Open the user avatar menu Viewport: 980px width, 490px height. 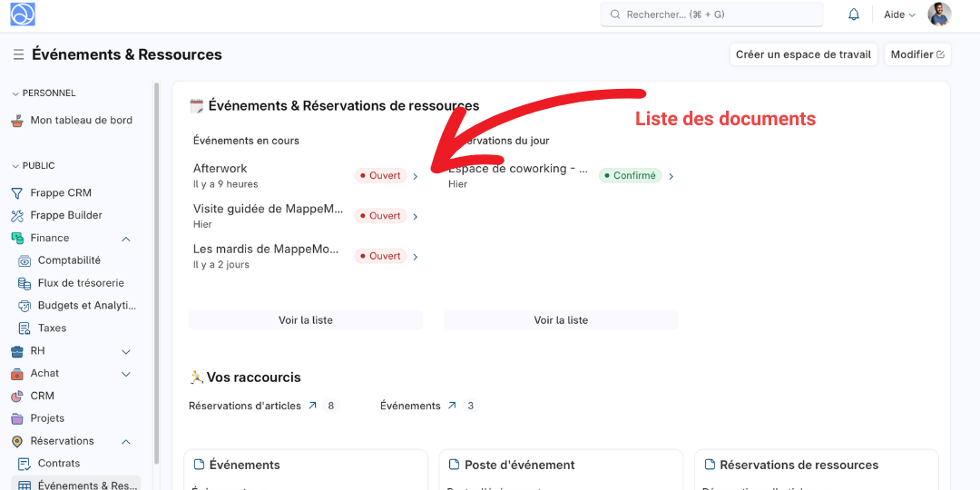point(939,15)
